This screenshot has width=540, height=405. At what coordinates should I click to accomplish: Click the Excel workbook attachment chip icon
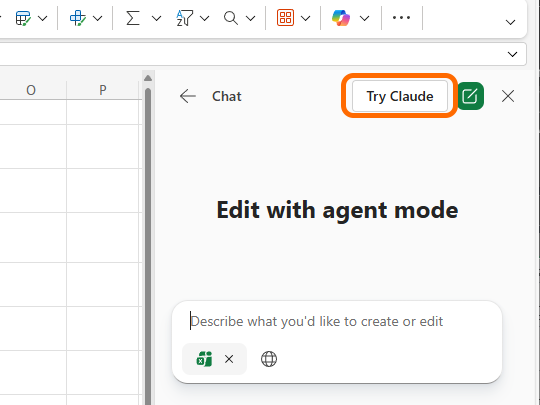pyautogui.click(x=204, y=359)
